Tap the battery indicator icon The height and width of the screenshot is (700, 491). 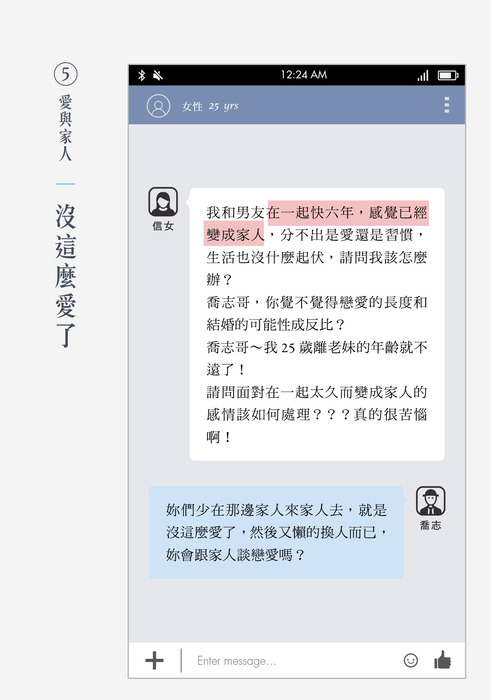(x=448, y=75)
